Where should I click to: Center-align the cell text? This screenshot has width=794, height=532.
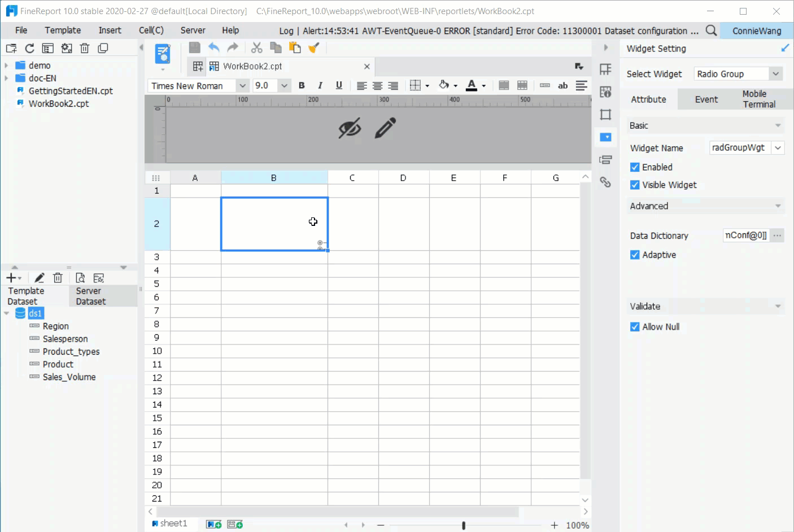[x=377, y=86]
